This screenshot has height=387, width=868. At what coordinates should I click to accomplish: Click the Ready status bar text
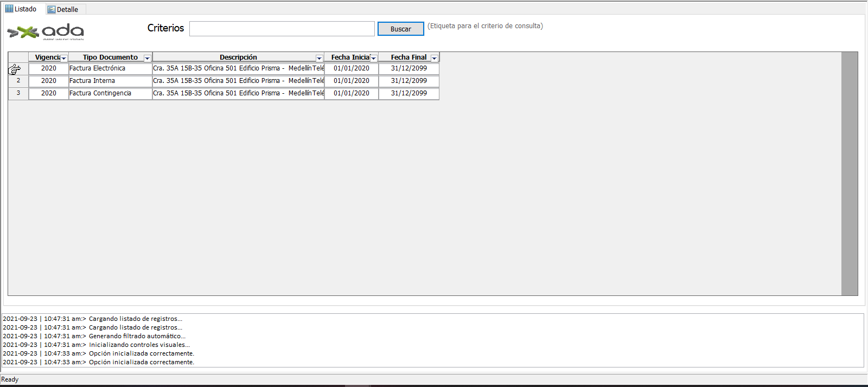[x=10, y=379]
